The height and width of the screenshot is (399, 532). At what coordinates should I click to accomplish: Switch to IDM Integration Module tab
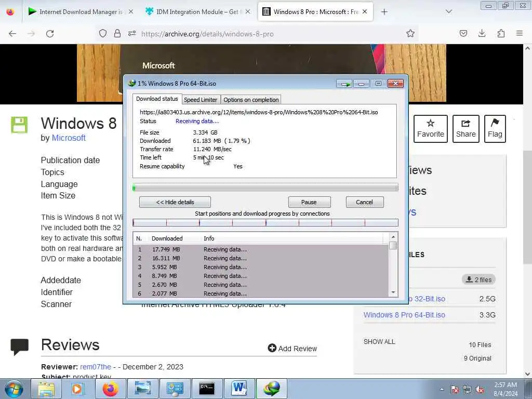(x=197, y=12)
